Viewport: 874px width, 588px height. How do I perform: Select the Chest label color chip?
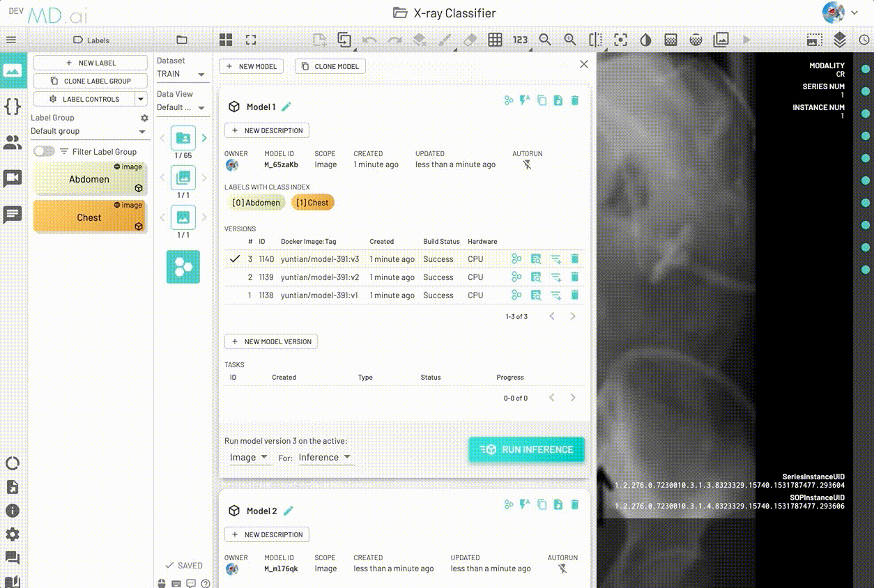pyautogui.click(x=89, y=217)
